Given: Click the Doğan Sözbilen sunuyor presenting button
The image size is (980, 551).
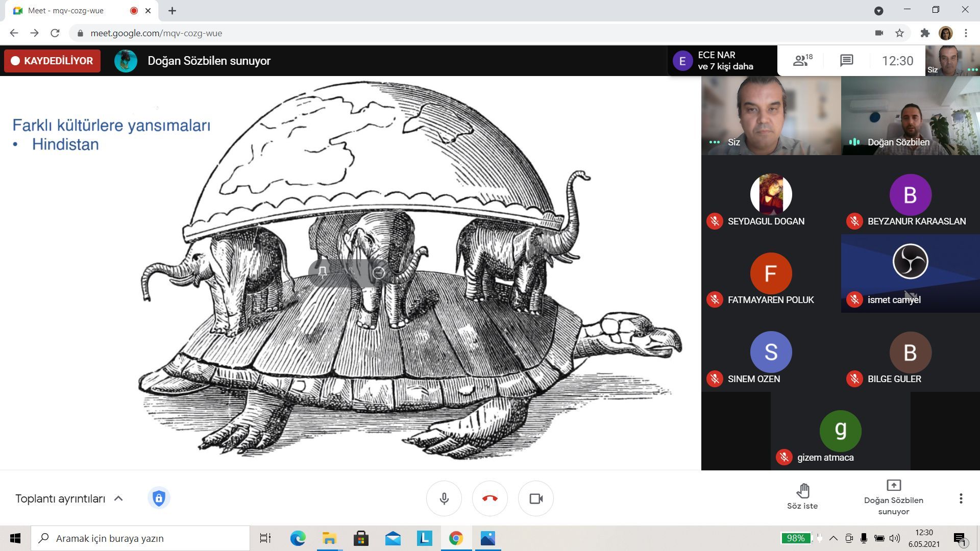Looking at the screenshot, I should [893, 497].
